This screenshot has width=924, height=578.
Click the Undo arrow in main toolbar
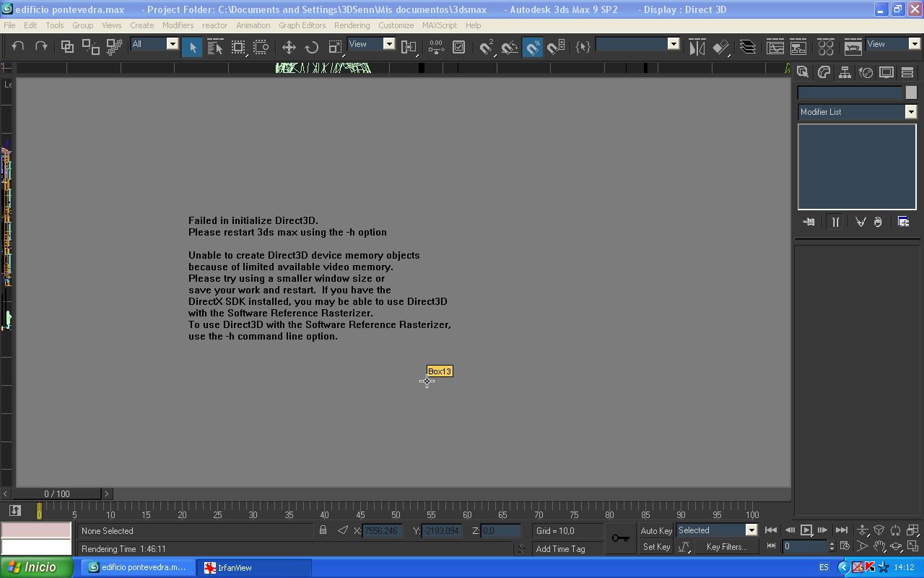18,47
